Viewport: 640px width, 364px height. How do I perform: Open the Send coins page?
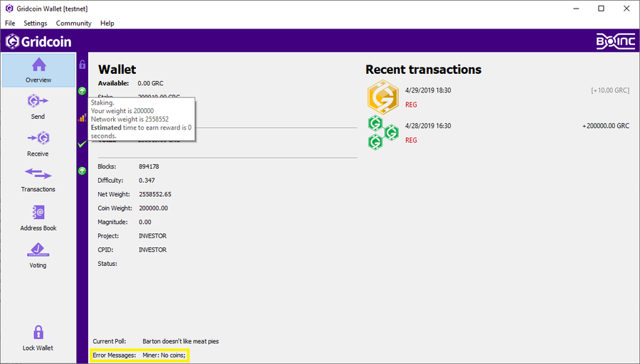38,107
